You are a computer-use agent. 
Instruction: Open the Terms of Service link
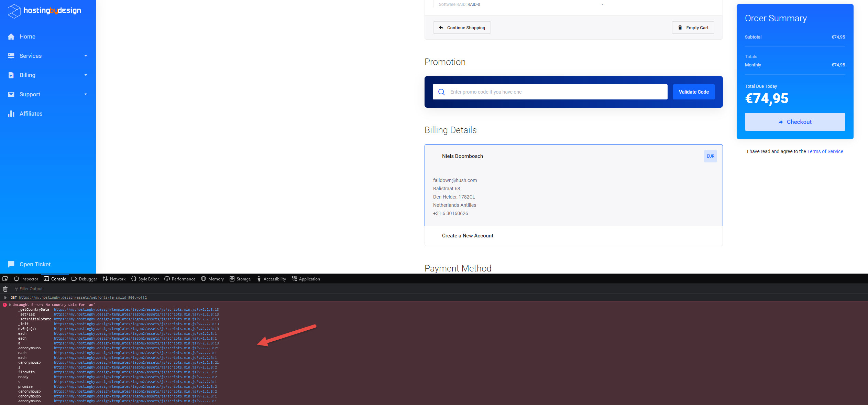click(825, 151)
